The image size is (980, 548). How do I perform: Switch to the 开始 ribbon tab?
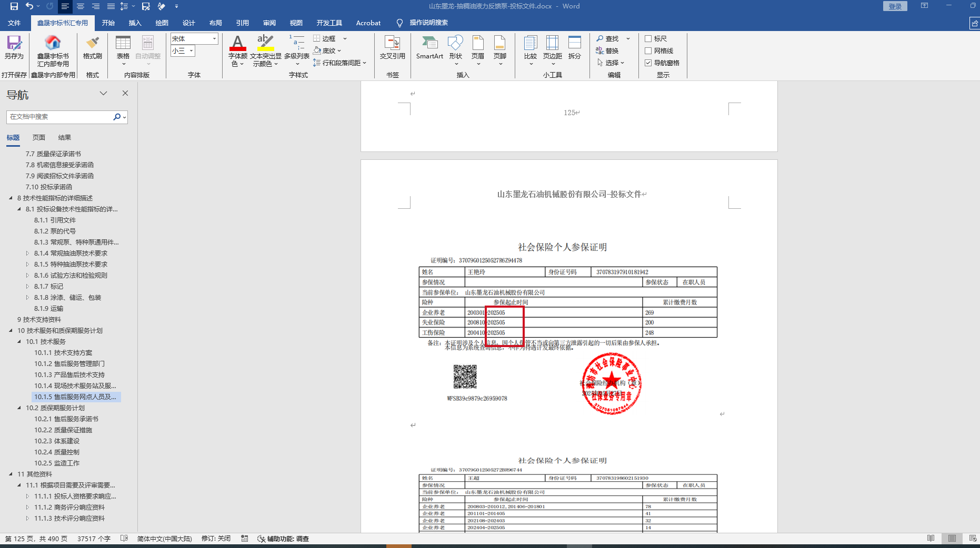108,23
